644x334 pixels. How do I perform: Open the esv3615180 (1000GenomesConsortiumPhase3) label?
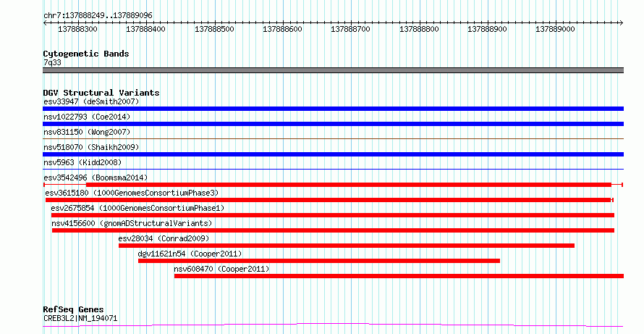pos(132,193)
